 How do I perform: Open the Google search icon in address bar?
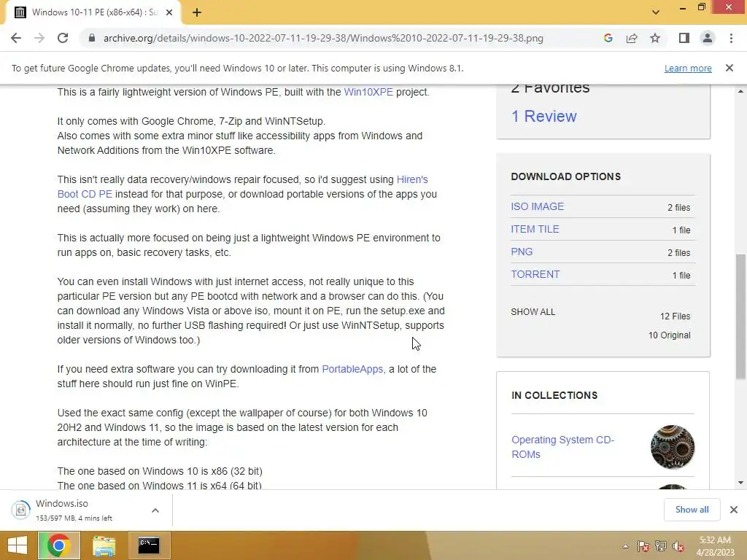608,38
